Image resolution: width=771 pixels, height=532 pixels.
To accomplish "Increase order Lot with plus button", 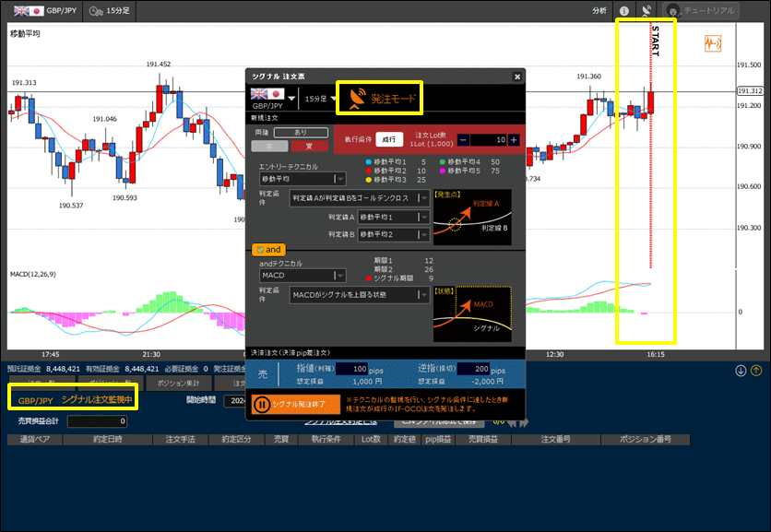I will tap(514, 140).
